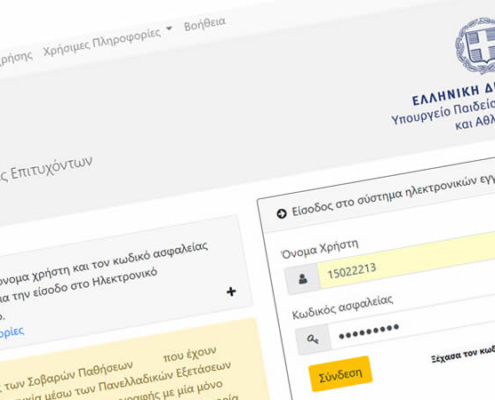Open the Χρήσιμες Πληροφορίες dropdown menu
Screen dimensions: 495x400
[107, 42]
